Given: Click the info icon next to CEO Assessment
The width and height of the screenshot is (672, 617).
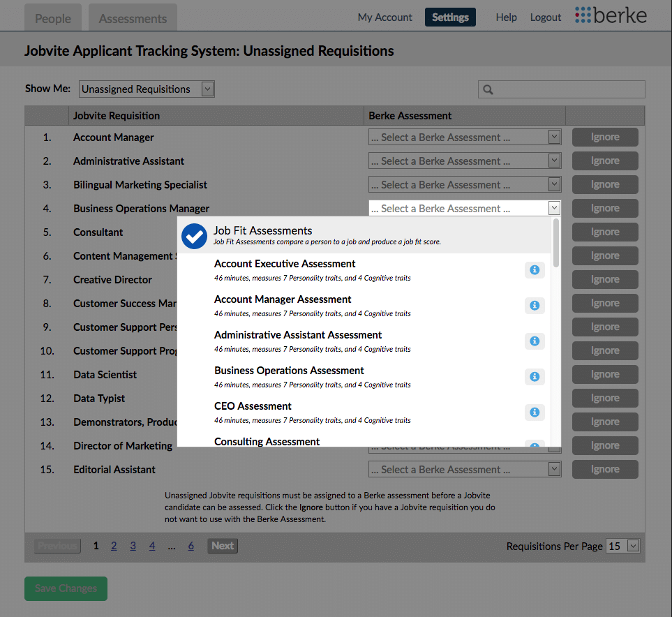Looking at the screenshot, I should (x=535, y=412).
